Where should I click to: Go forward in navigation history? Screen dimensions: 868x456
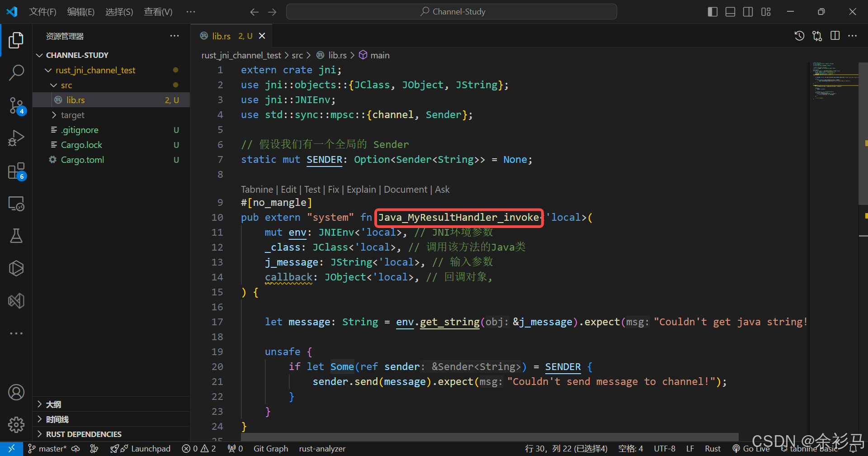tap(272, 12)
